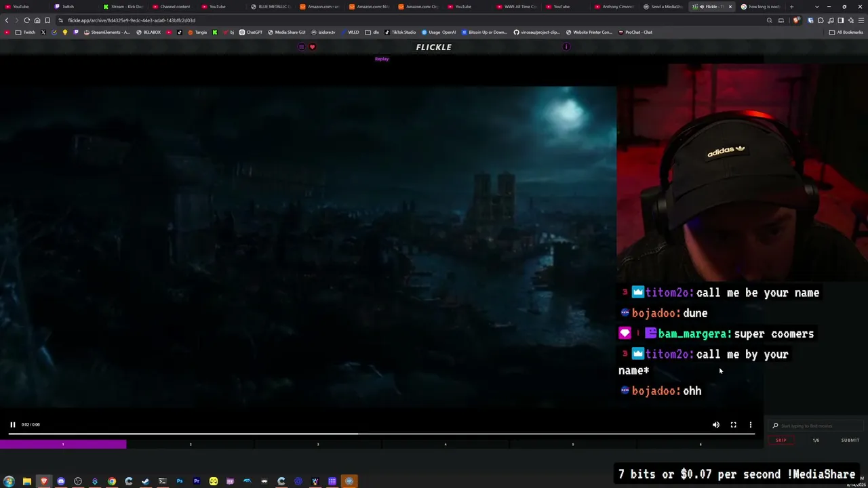Go to the browser home page
This screenshot has height=488, width=868.
click(x=37, y=20)
